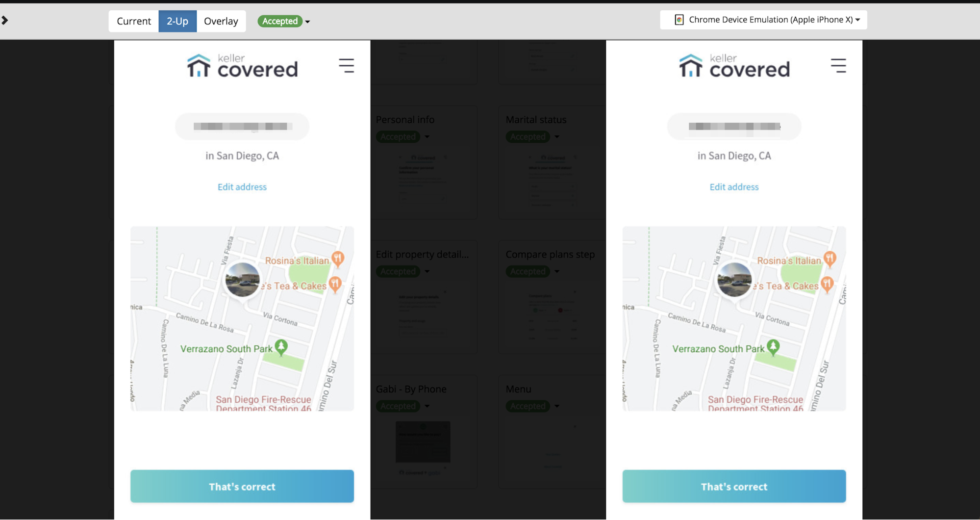
Task: Select the 2-Up comparison tab
Action: pos(177,21)
